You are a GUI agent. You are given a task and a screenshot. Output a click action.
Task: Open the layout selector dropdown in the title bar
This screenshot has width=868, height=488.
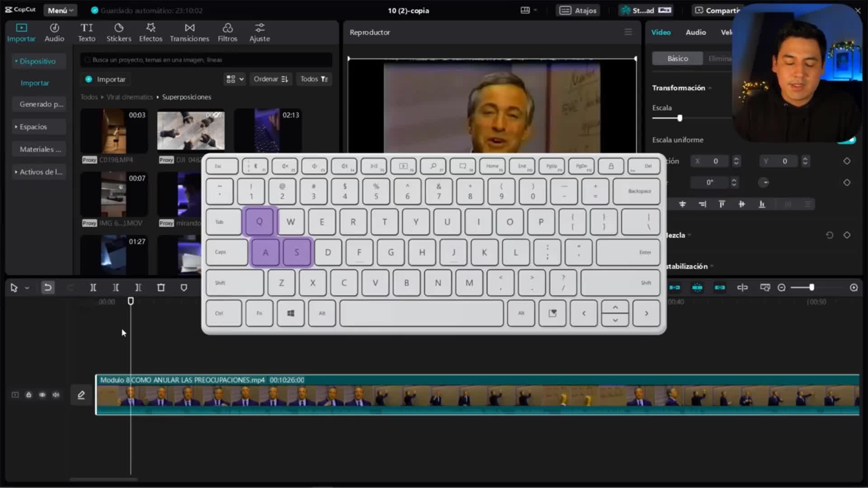tap(528, 10)
